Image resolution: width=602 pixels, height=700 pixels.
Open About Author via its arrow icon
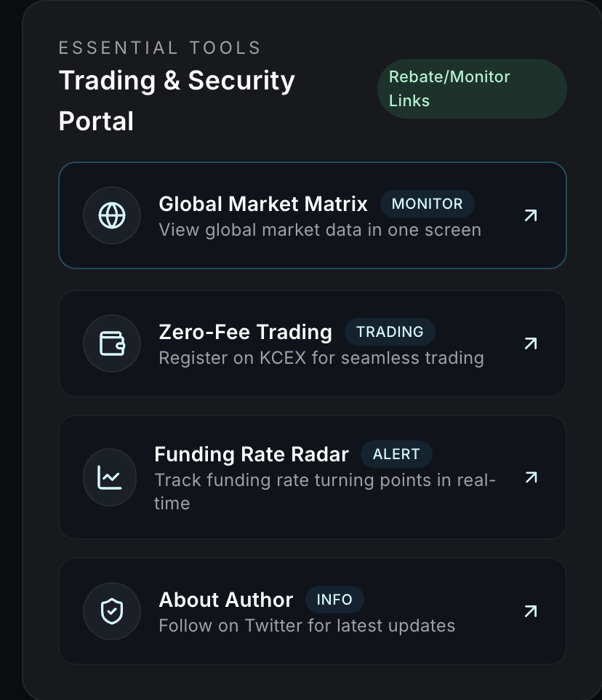coord(531,611)
